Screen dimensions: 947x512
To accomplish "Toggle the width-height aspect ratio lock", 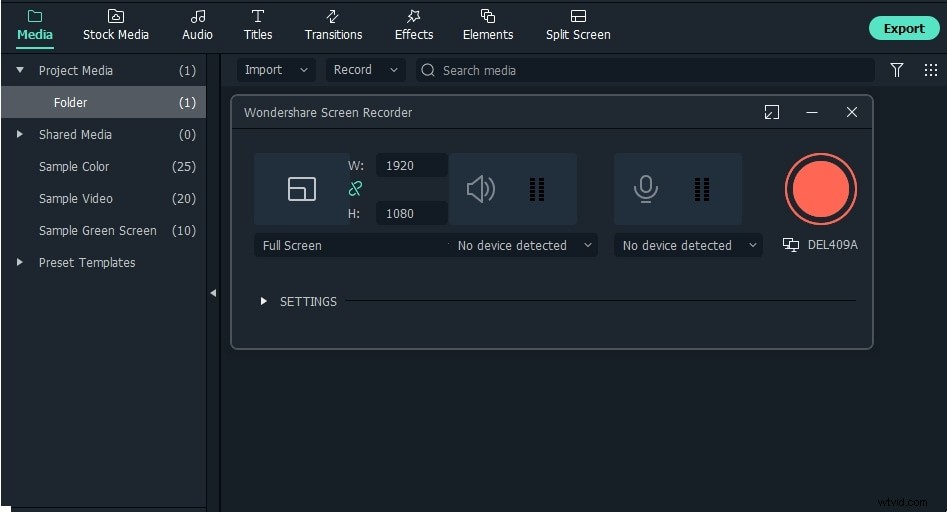I will tap(355, 189).
